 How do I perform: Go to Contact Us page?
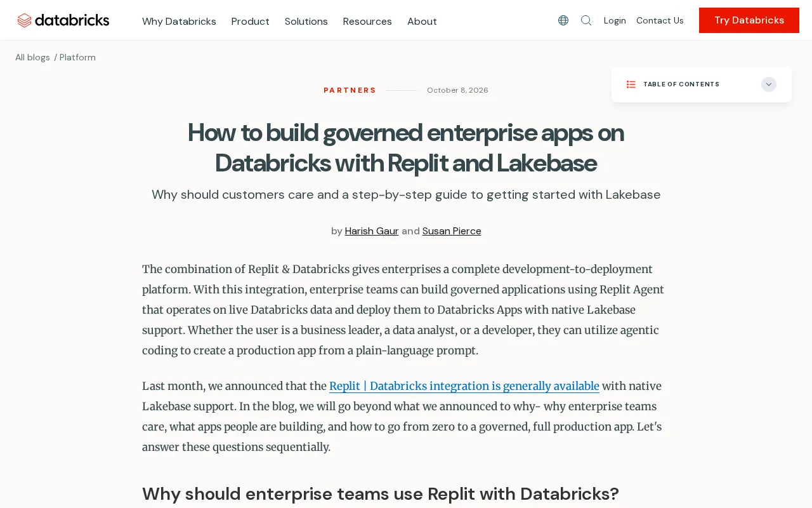point(660,20)
